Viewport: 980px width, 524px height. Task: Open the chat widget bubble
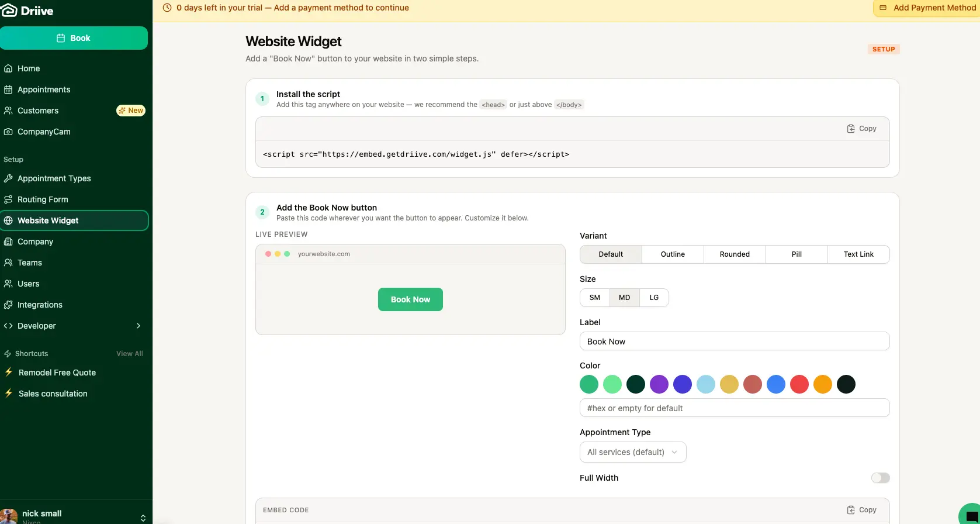pyautogui.click(x=970, y=514)
